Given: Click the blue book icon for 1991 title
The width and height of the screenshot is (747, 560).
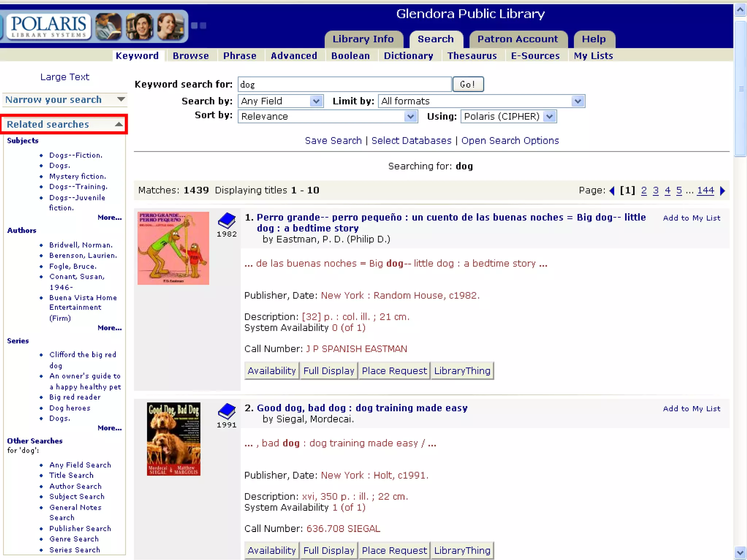Looking at the screenshot, I should click(x=227, y=411).
